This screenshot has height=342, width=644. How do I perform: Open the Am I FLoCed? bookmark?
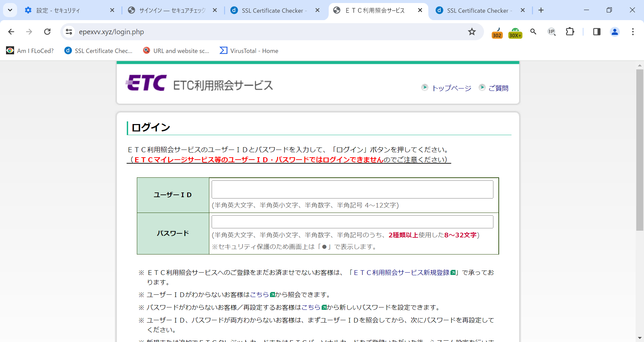[x=30, y=51]
